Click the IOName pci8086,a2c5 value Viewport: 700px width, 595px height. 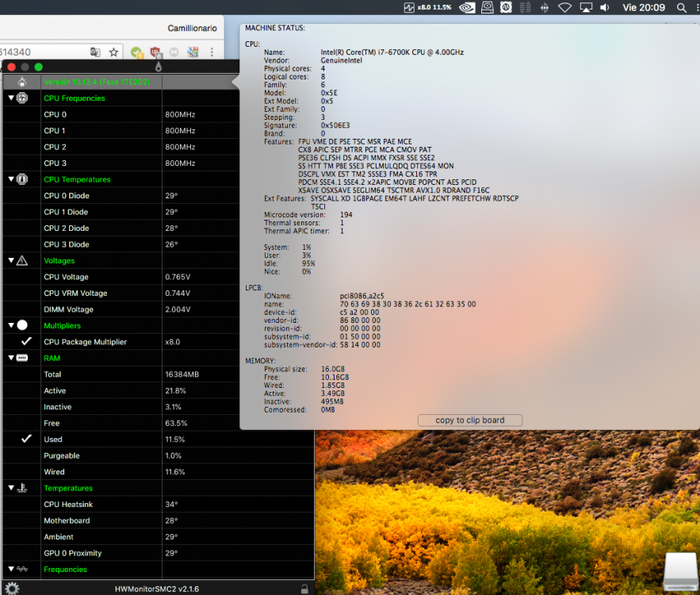point(361,296)
